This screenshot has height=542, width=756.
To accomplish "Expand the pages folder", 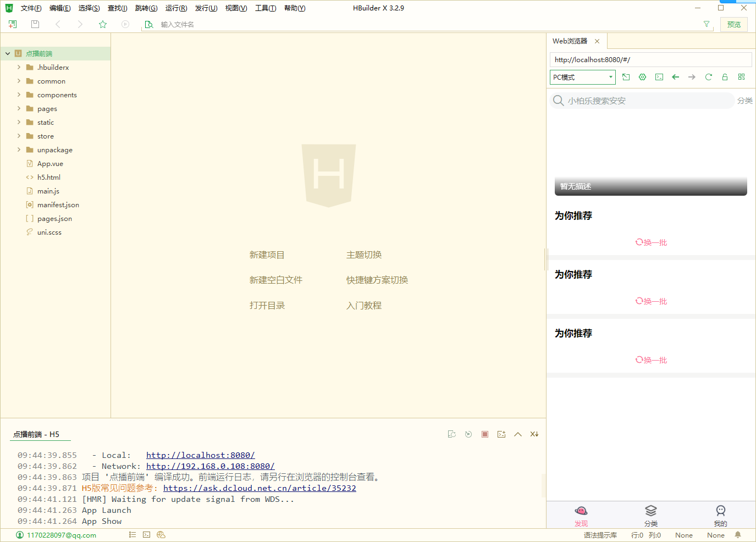I will point(19,108).
